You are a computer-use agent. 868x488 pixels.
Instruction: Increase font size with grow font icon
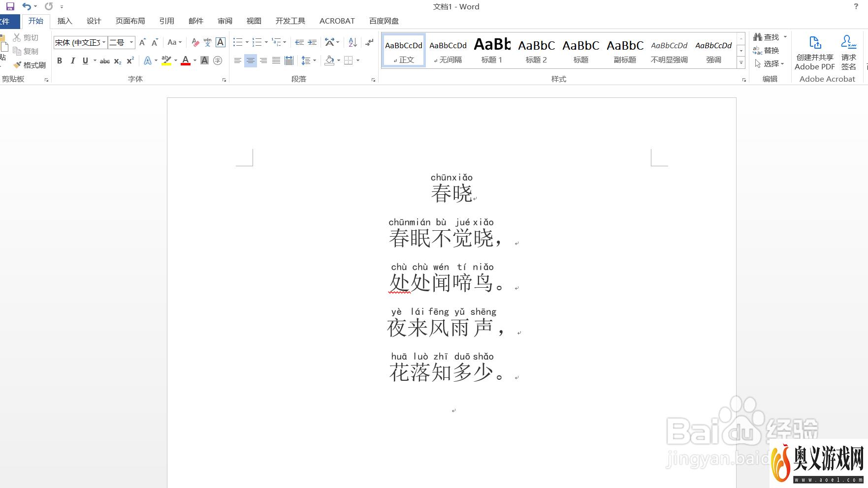coord(142,42)
